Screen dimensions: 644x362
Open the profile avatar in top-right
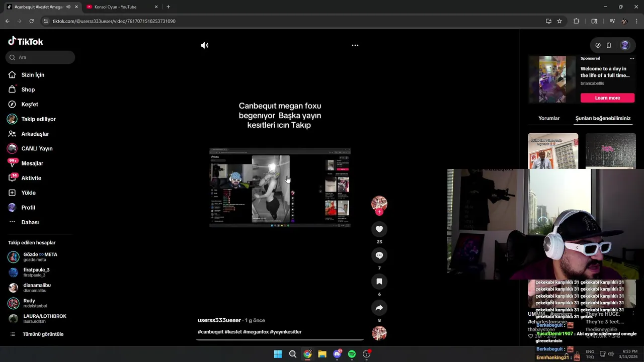(625, 45)
